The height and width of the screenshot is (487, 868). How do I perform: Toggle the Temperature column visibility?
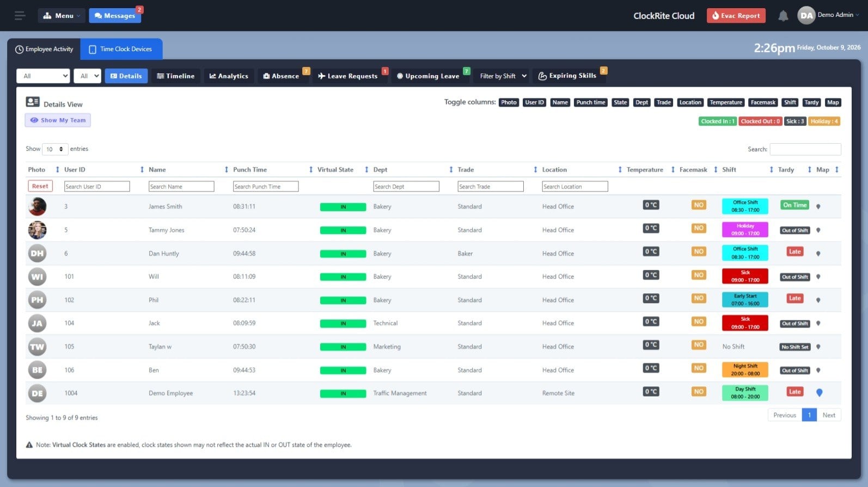(x=725, y=102)
